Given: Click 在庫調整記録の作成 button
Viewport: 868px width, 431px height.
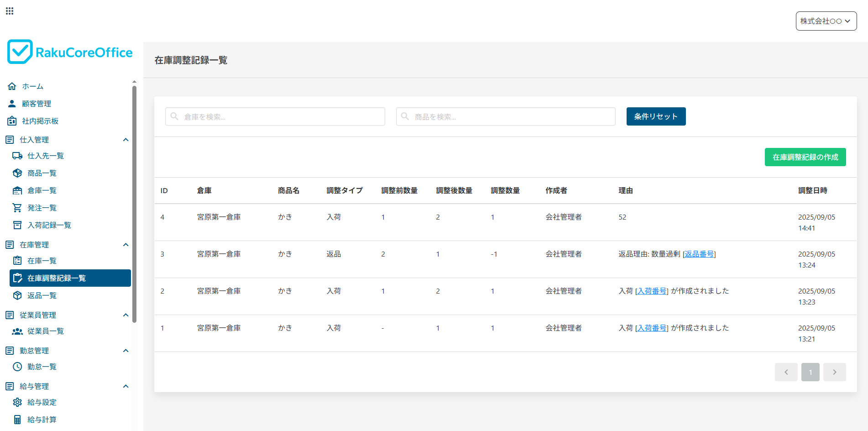Looking at the screenshot, I should pos(805,157).
